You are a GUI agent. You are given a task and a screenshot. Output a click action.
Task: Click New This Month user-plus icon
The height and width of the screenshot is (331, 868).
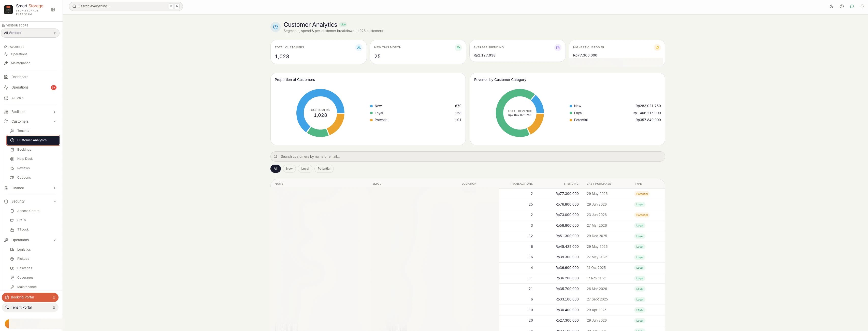pos(458,48)
